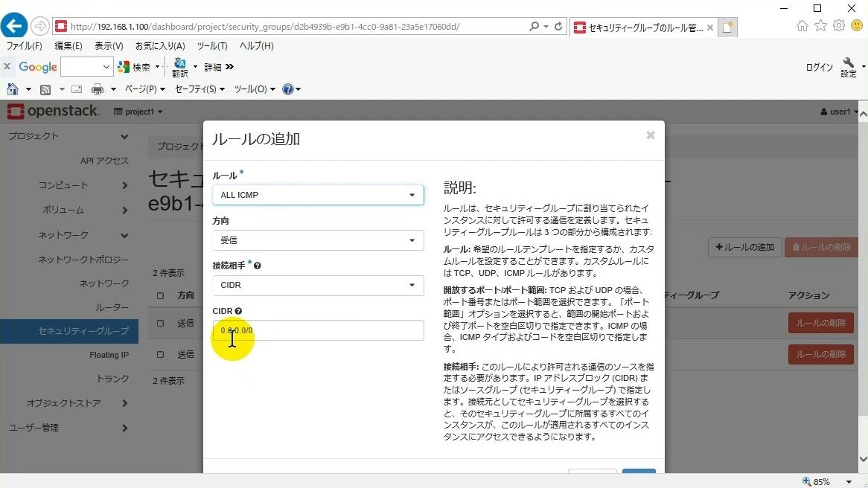Refresh the page using the reload icon
This screenshot has width=868, height=488.
pyautogui.click(x=558, y=26)
